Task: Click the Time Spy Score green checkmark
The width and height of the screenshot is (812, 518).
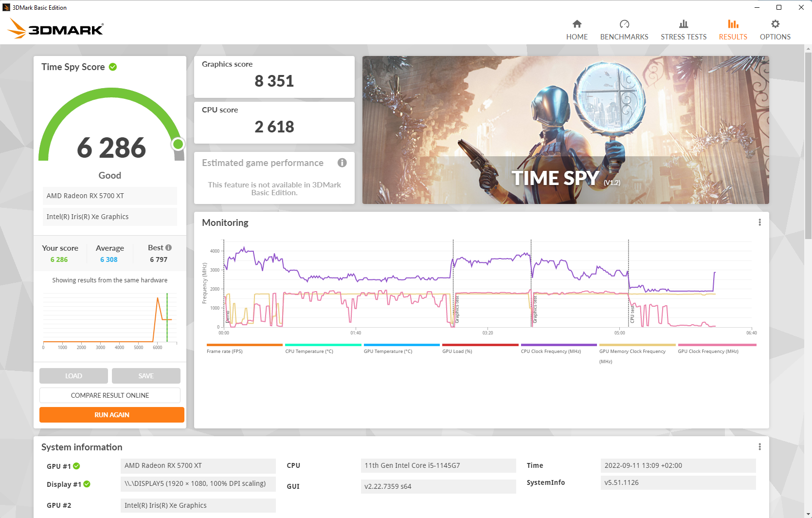Action: [113, 67]
